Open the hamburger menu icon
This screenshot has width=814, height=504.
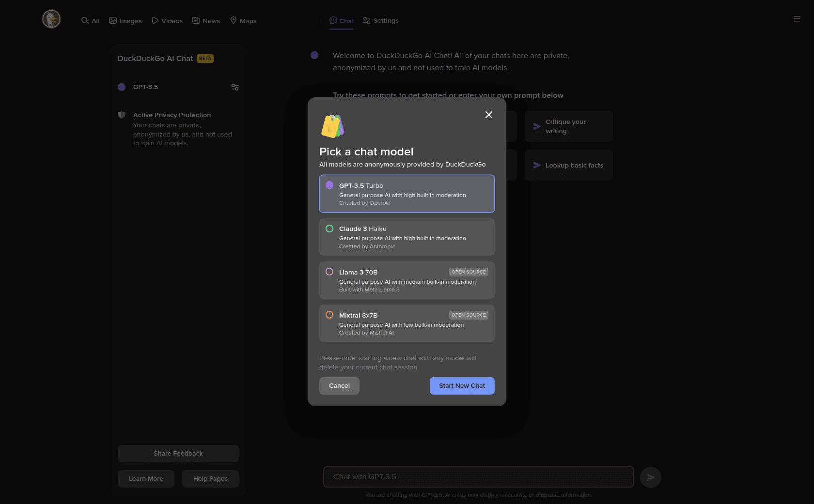coord(797,19)
